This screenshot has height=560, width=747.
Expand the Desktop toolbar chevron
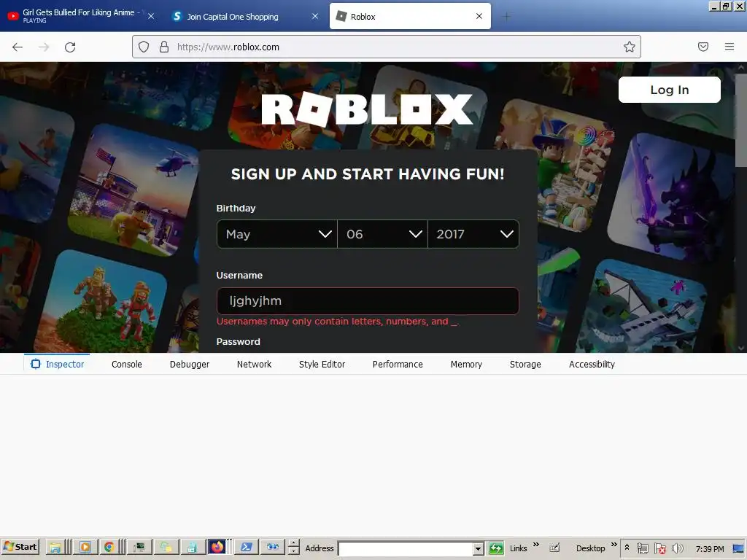click(x=614, y=545)
